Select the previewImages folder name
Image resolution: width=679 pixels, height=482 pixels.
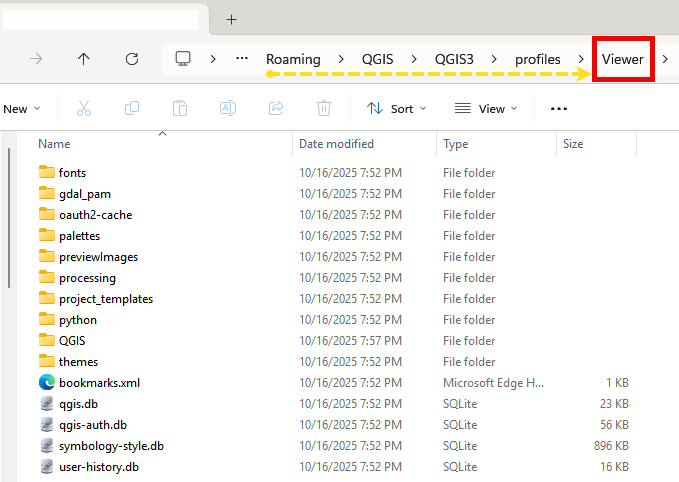click(98, 257)
